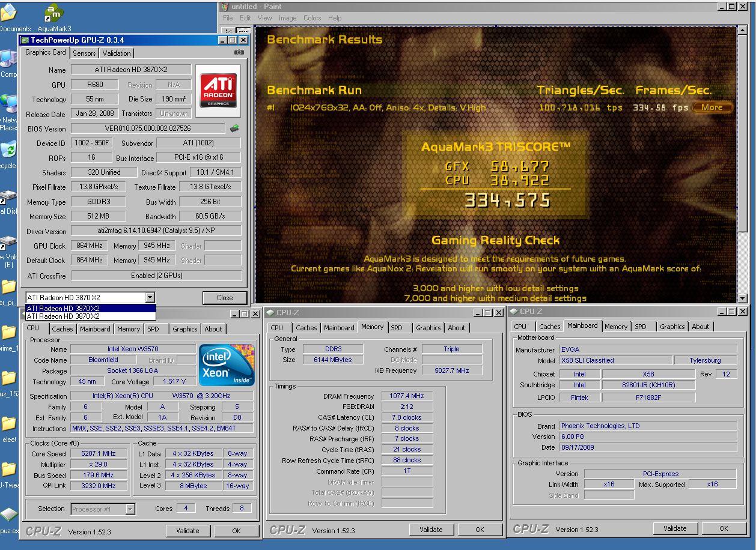
Task: Click the GPU-Z screenshot camera icon
Action: (x=239, y=52)
